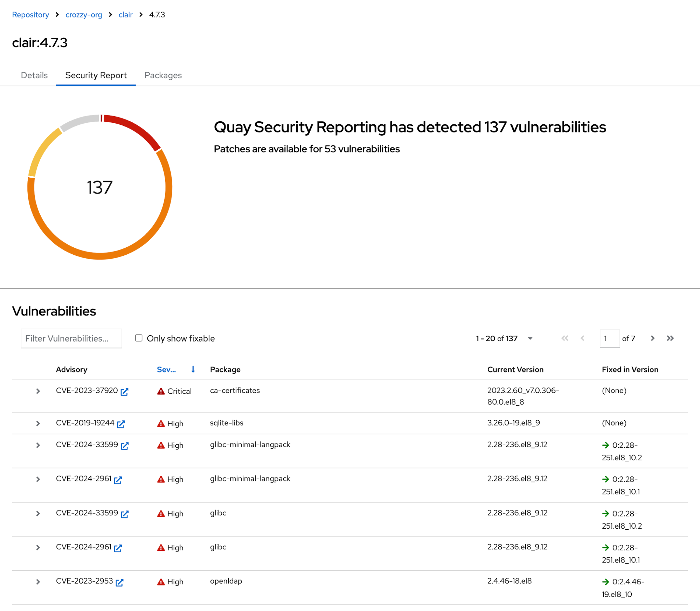Open crozzy-org breadcrumb link
The image size is (700, 611).
click(84, 15)
